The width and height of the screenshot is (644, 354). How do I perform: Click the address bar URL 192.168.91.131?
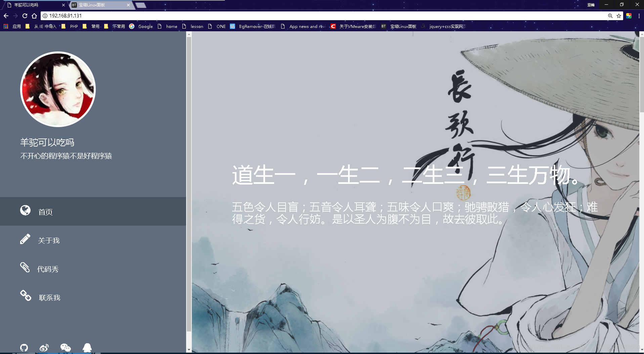(x=66, y=16)
